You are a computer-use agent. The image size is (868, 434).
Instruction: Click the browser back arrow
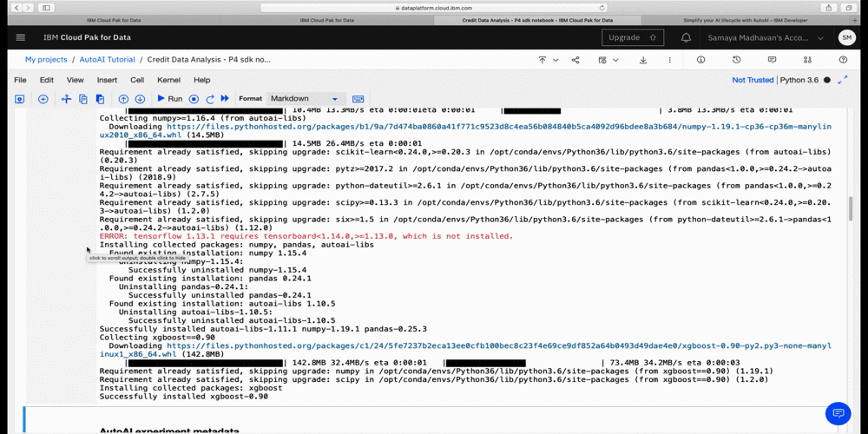coord(16,8)
